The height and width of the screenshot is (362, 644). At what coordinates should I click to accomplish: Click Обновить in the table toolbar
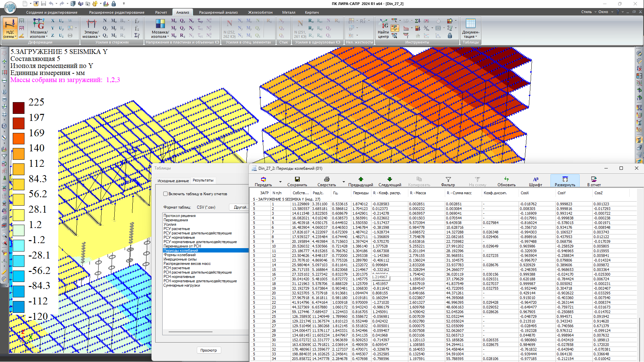[x=506, y=181]
